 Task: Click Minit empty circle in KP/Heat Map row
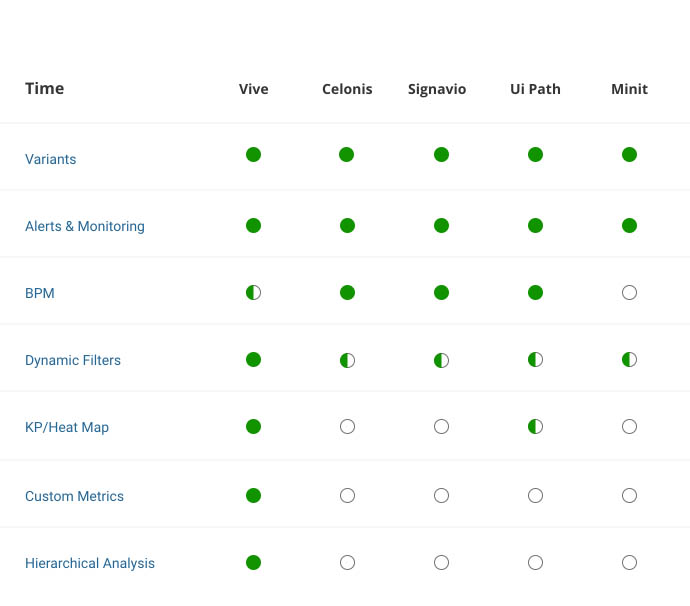[629, 426]
